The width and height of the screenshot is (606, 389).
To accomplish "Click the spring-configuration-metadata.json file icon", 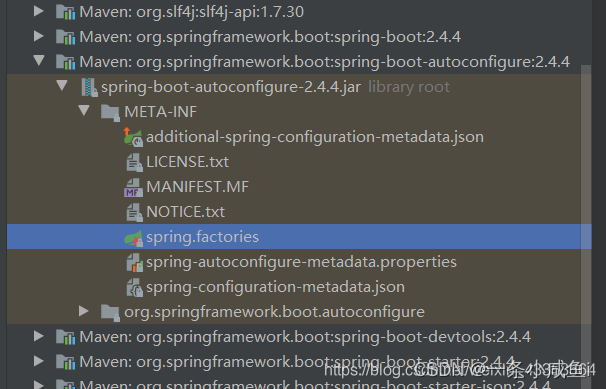I will point(134,287).
